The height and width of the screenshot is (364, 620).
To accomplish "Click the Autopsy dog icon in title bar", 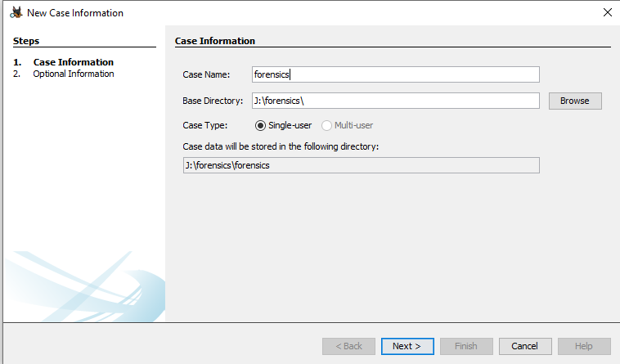I will 16,12.
